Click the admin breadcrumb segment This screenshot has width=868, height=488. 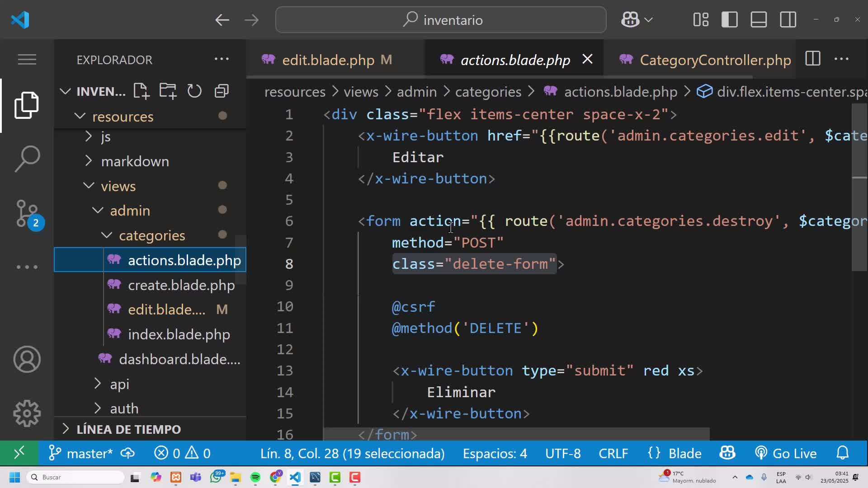[x=416, y=92]
